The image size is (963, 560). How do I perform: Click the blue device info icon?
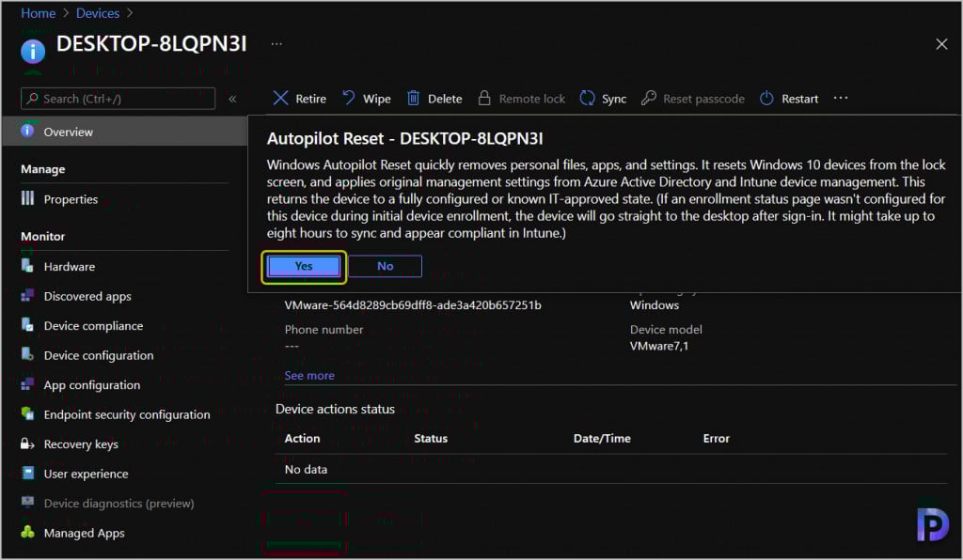pos(33,52)
